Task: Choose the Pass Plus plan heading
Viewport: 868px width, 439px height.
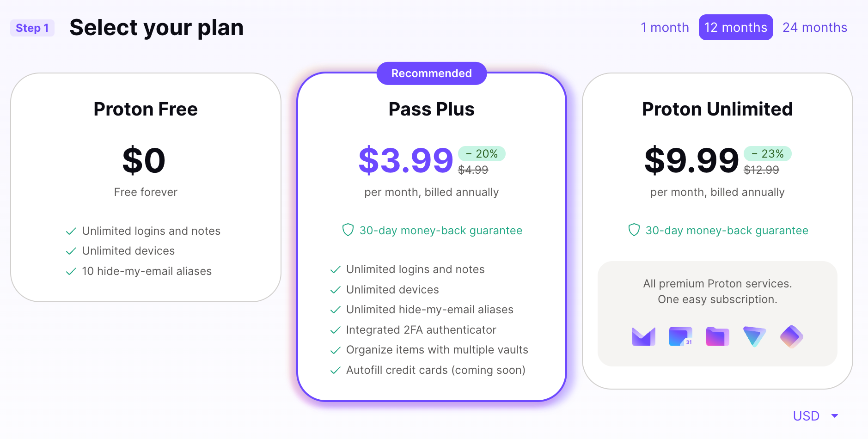Action: pyautogui.click(x=431, y=110)
